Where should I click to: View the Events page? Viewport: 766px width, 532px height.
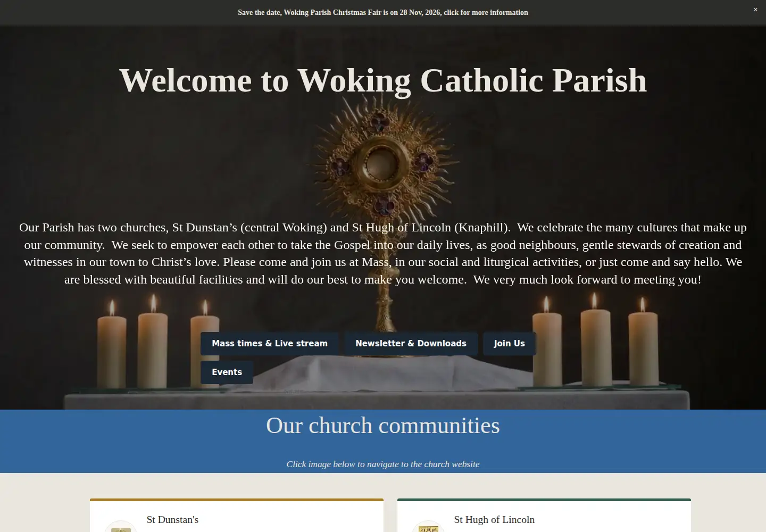[x=227, y=372]
